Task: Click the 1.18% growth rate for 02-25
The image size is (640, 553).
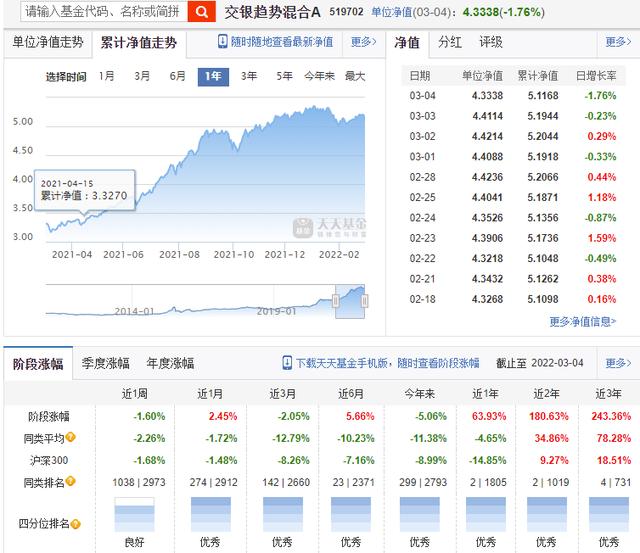Action: (x=602, y=198)
